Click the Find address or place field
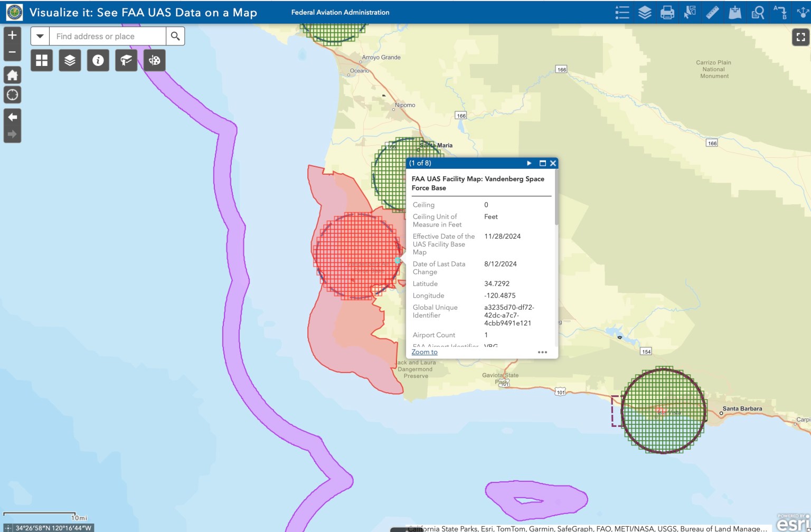The image size is (811, 532). [x=108, y=36]
